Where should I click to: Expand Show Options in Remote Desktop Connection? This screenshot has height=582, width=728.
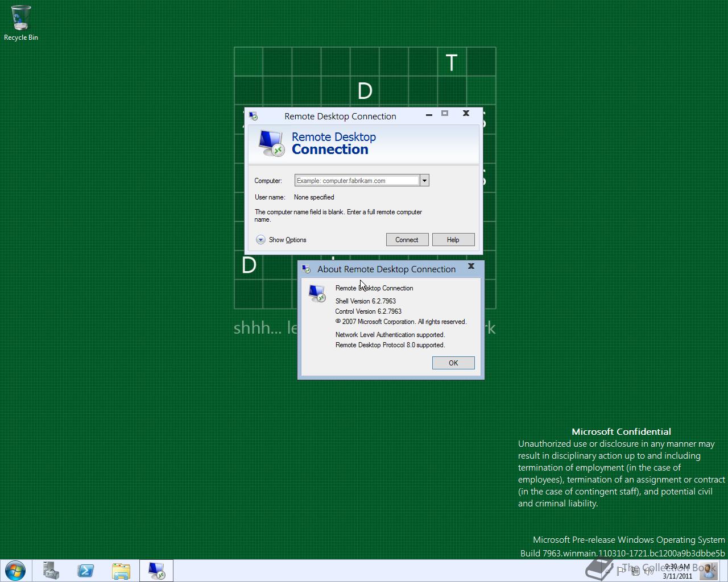coord(281,240)
